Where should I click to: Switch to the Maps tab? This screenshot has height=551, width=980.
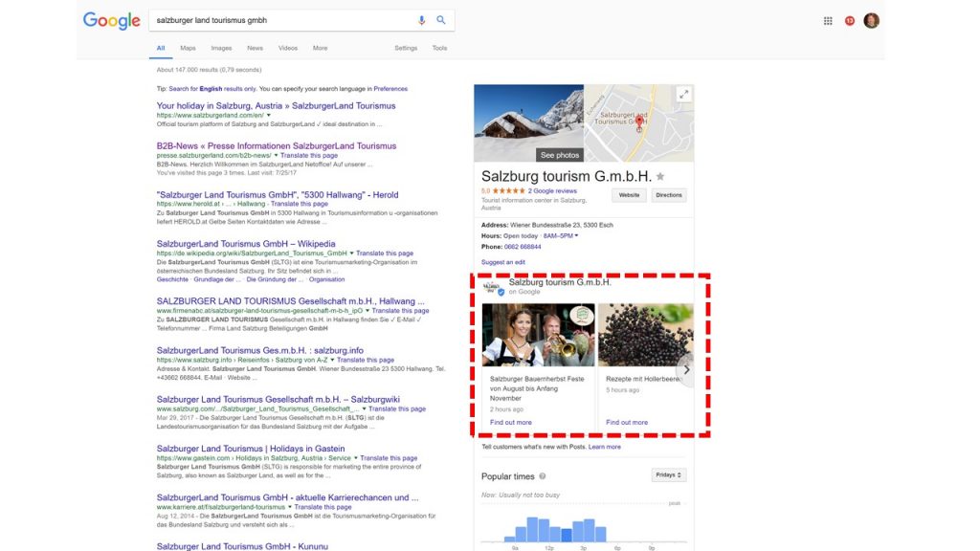[x=188, y=48]
